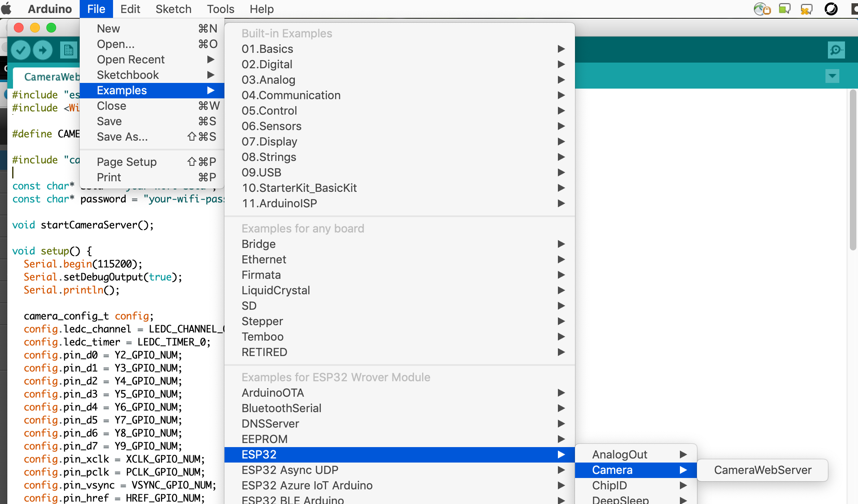This screenshot has width=858, height=504.
Task: Choose Page Setup from the File menu
Action: 152,162
